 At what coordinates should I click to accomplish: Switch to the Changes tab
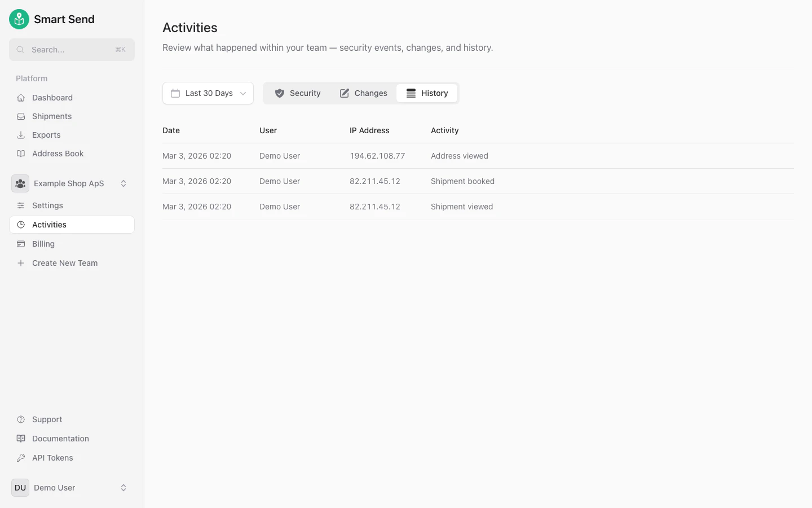pos(363,93)
